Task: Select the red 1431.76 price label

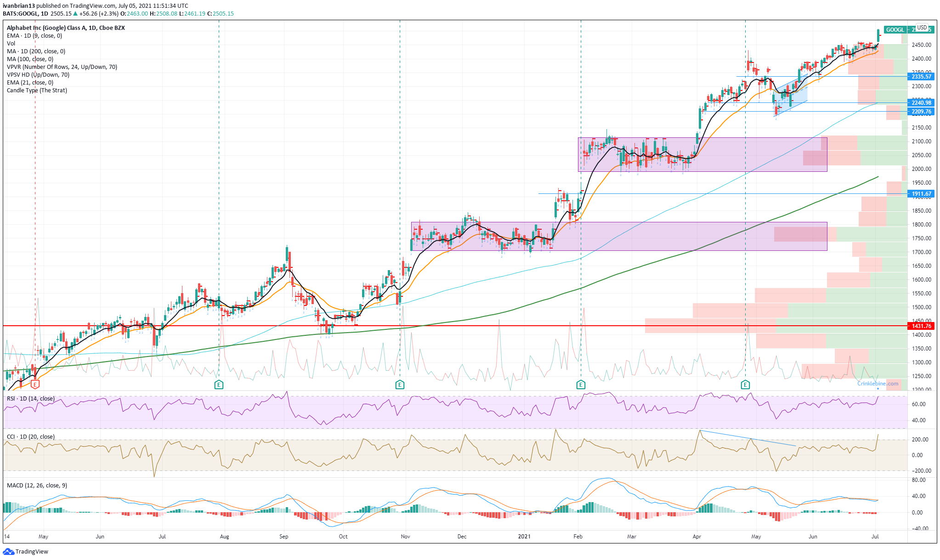Action: click(921, 326)
